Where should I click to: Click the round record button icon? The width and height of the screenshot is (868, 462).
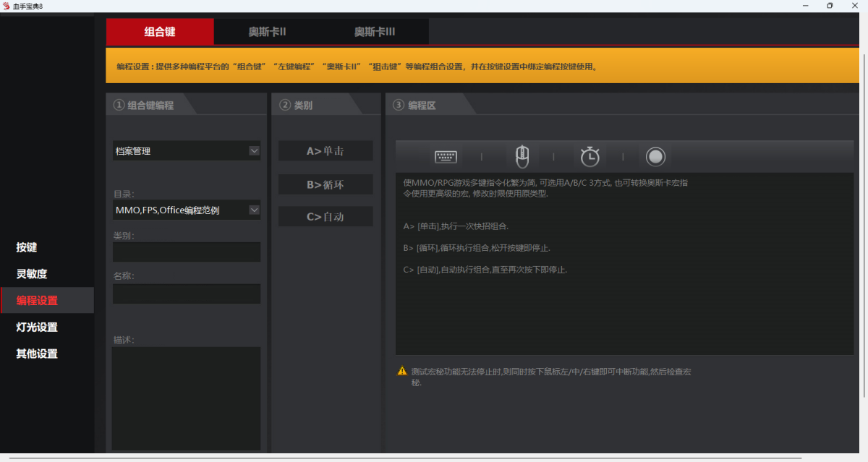[655, 156]
